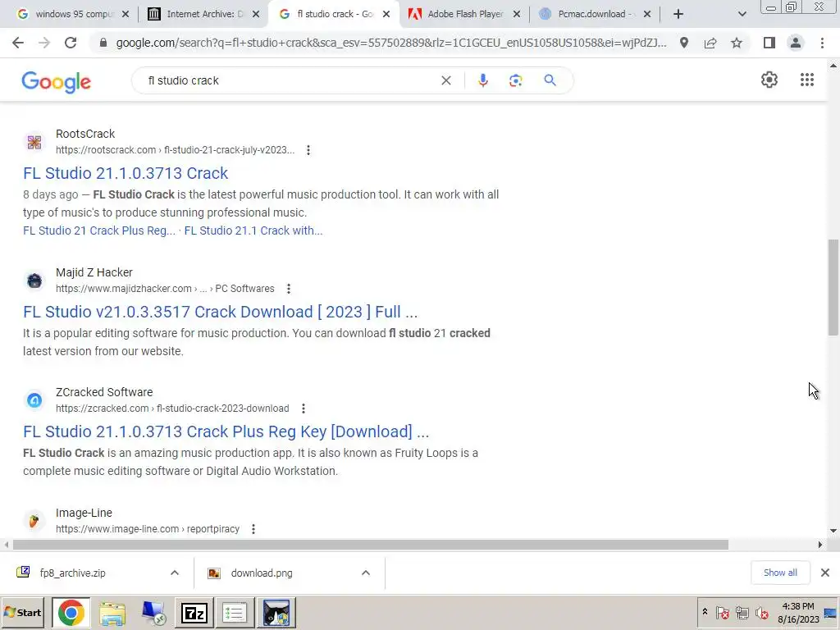Open FL Studio 21 Crack Plus Reg sitelink

(x=99, y=231)
